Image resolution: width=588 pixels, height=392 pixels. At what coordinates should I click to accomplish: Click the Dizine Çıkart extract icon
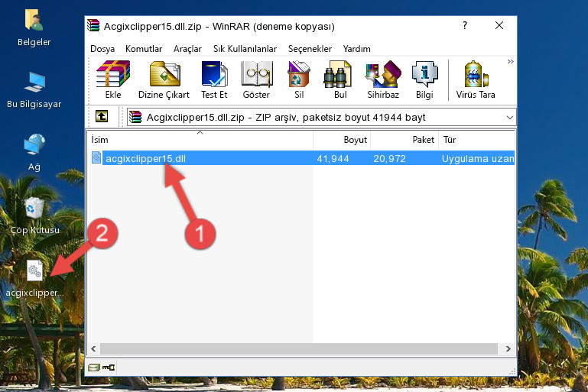164,79
